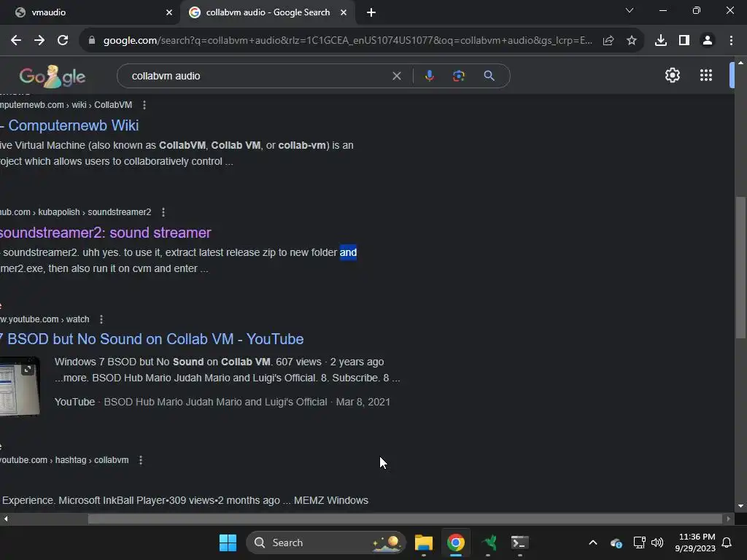Show hidden system tray icons
This screenshot has height=560, width=747.
(x=593, y=542)
